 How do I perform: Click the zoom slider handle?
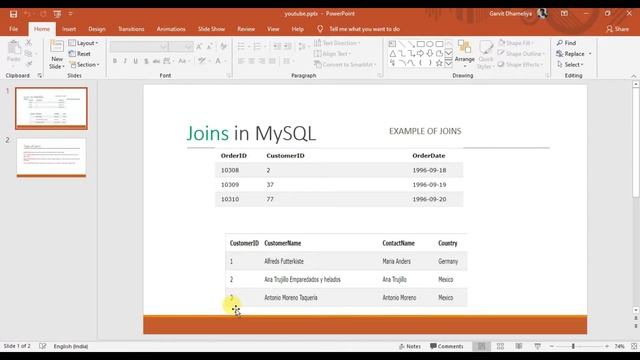[573, 346]
